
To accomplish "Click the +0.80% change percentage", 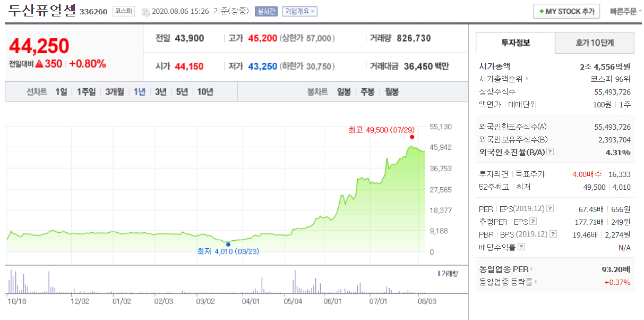I will tap(88, 64).
